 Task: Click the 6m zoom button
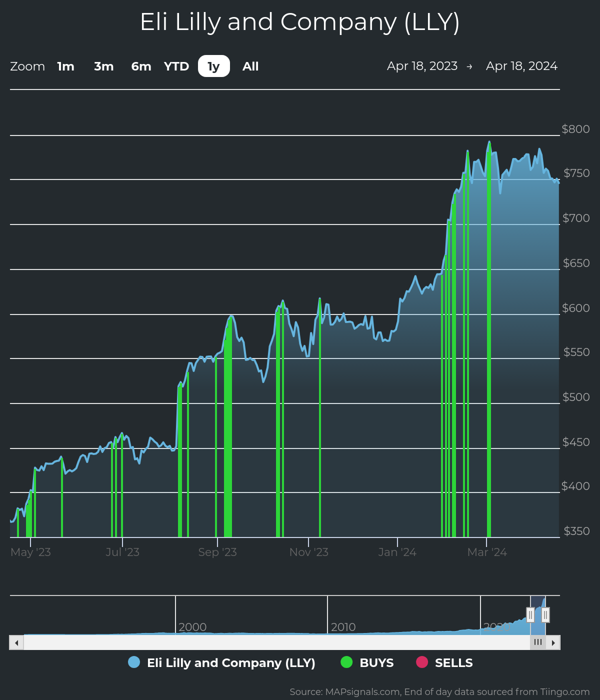pos(140,66)
